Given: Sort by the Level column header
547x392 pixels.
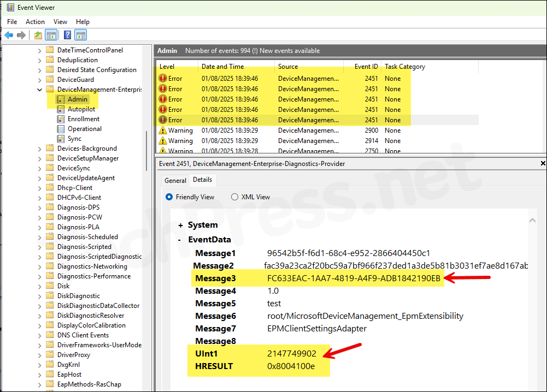Looking at the screenshot, I should 177,66.
